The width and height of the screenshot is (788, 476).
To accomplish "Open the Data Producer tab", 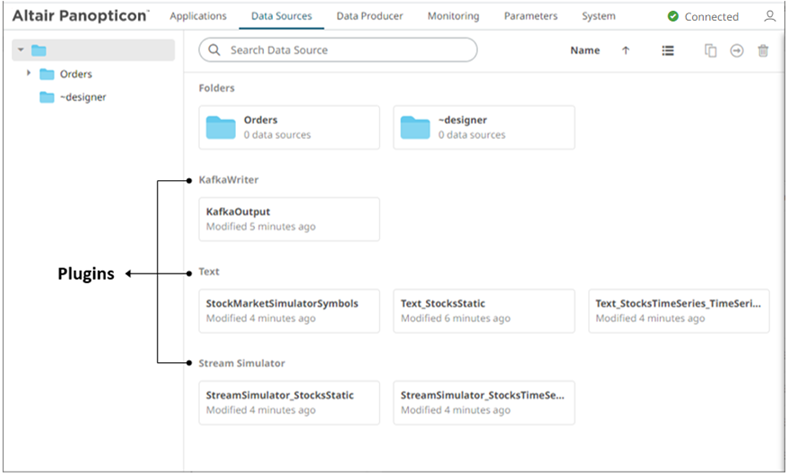I will click(x=369, y=17).
